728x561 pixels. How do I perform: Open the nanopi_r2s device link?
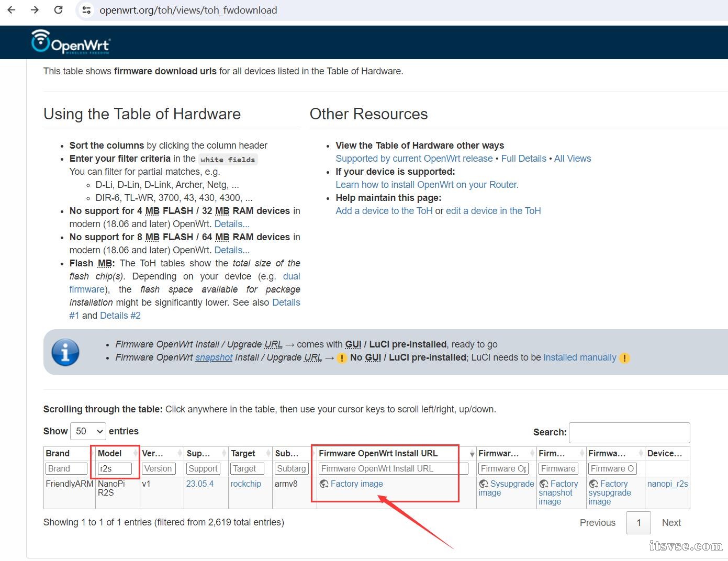668,484
